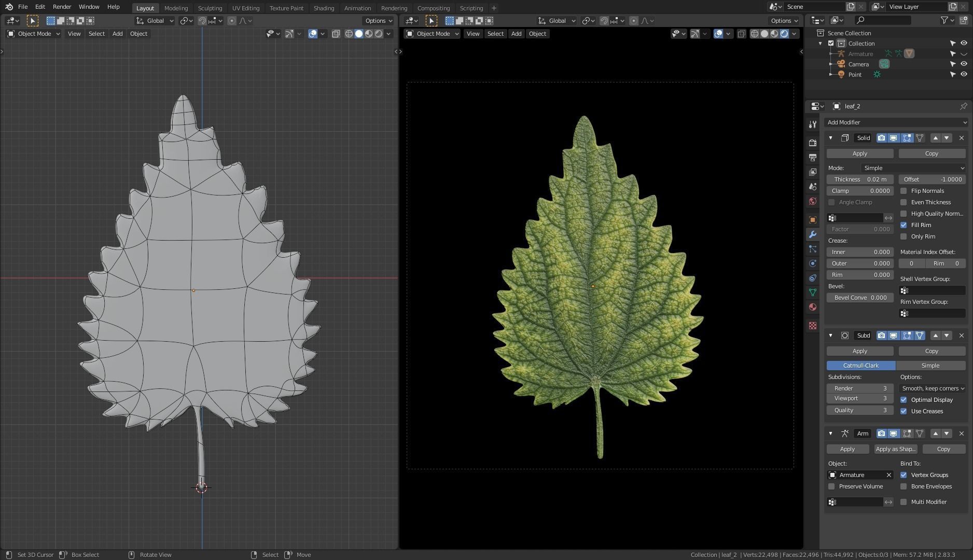Invert the Solidify vertex group influence
This screenshot has height=560, width=973.
888,218
